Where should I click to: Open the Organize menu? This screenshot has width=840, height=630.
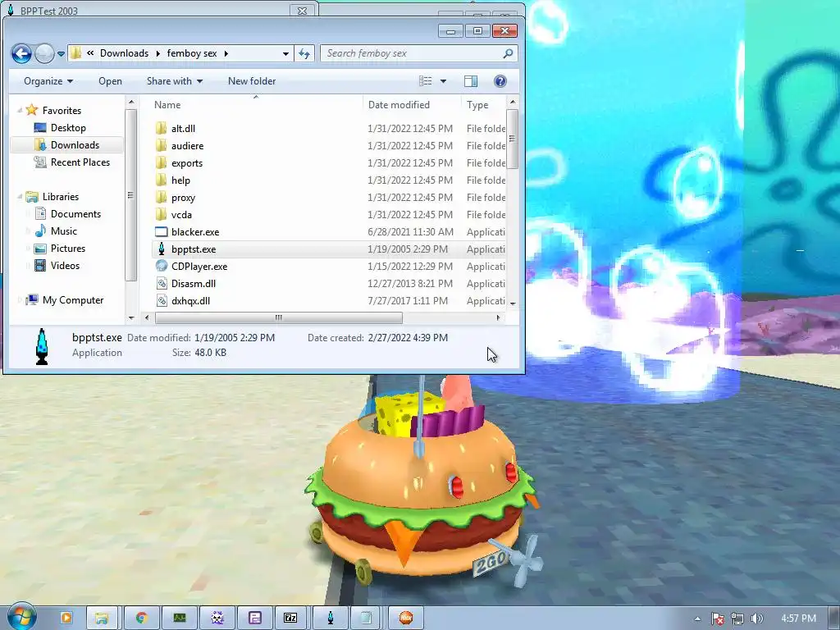[x=48, y=81]
